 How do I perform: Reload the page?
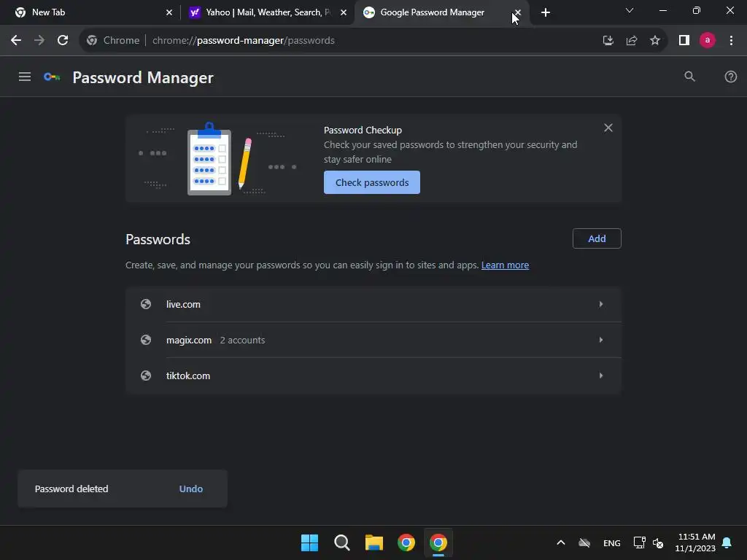[63, 41]
